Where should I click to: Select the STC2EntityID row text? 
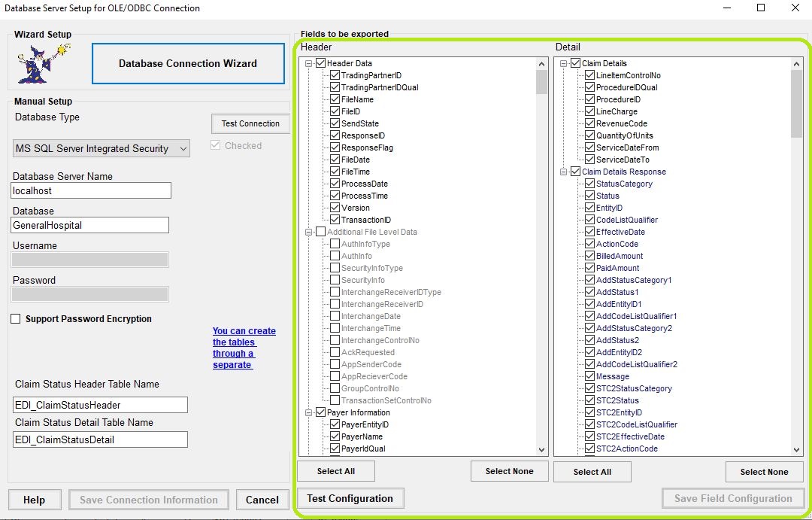[x=619, y=412]
